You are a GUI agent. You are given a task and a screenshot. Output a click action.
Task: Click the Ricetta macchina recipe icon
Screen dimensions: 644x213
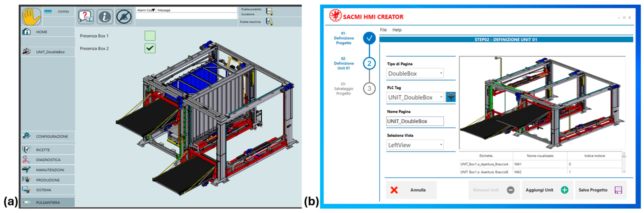click(x=269, y=22)
